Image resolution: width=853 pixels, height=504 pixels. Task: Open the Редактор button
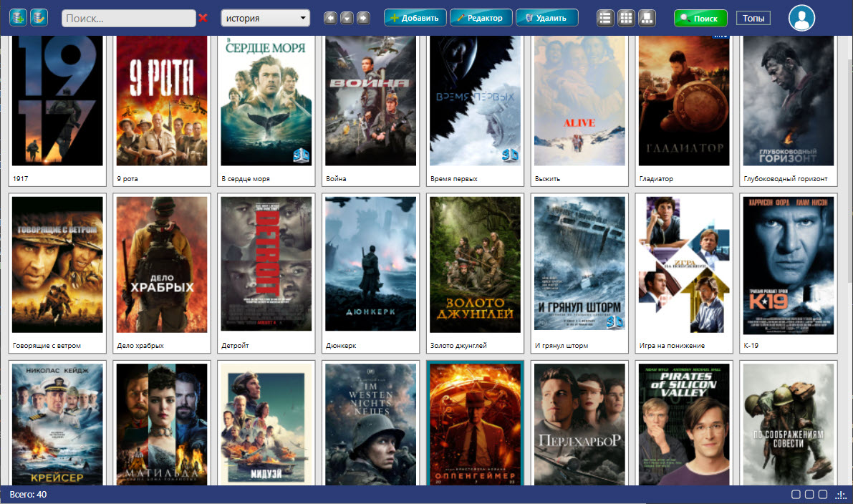click(481, 18)
